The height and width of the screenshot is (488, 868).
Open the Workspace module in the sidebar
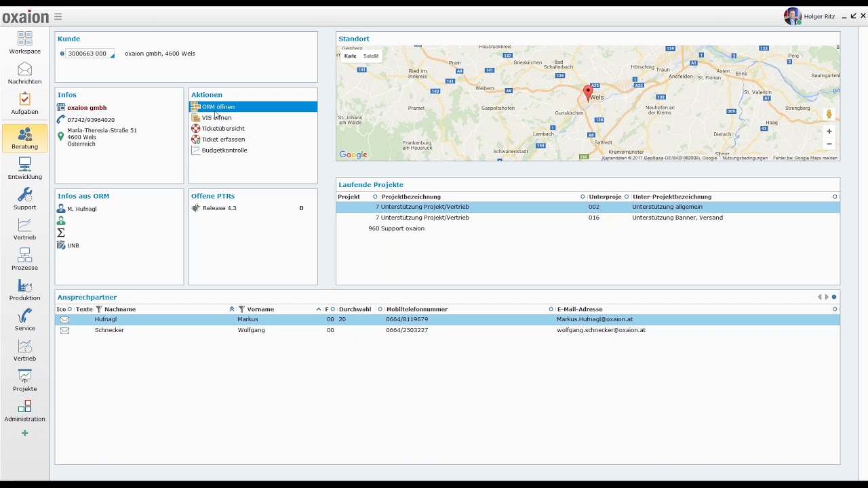coord(25,43)
